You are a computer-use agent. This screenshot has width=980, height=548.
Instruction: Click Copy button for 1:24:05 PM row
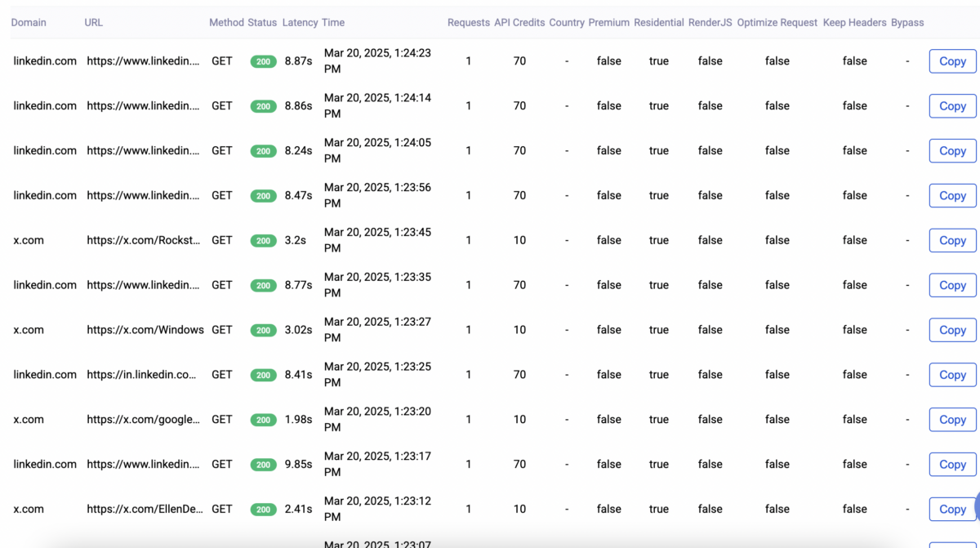point(952,151)
